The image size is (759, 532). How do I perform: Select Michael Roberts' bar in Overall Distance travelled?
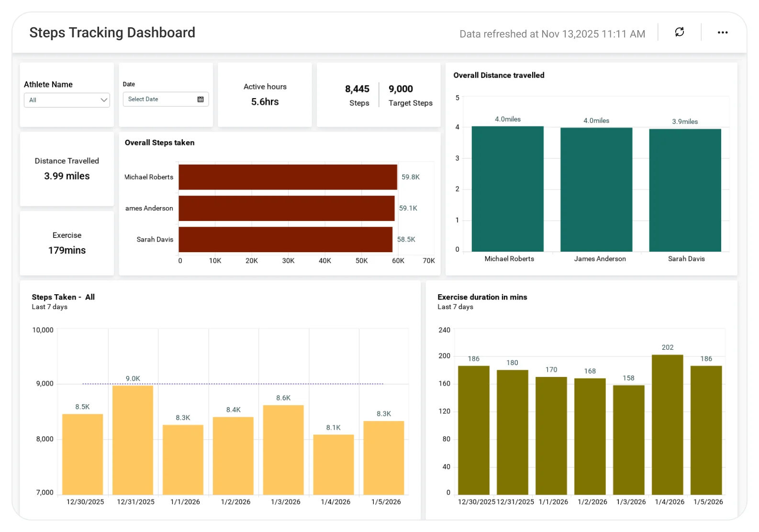click(x=508, y=189)
